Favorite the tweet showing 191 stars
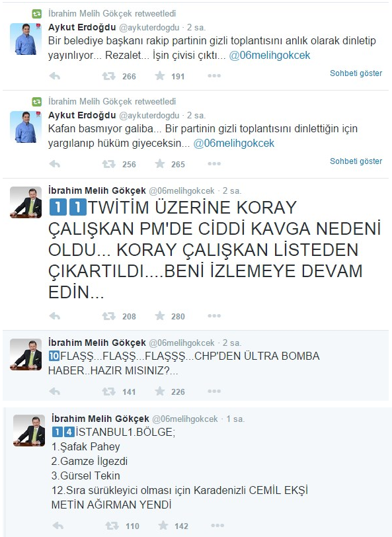The width and height of the screenshot is (392, 537). tap(159, 75)
